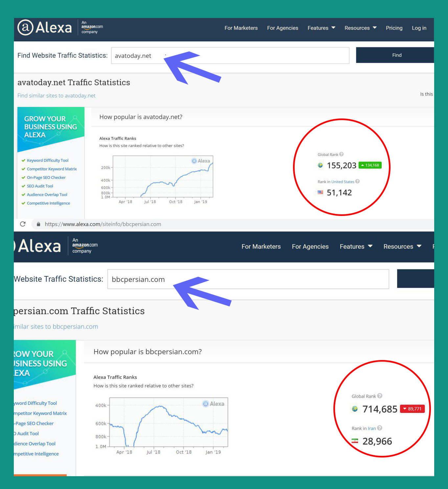Screen dimensions: 448x489
Task: Click the red 89,771 rank change badge
Action: 413,409
